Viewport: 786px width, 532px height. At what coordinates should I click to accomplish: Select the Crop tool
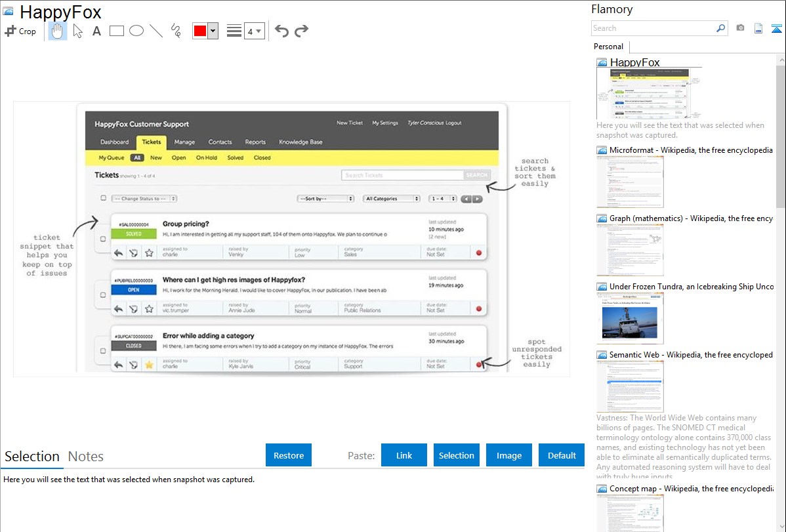coord(20,31)
